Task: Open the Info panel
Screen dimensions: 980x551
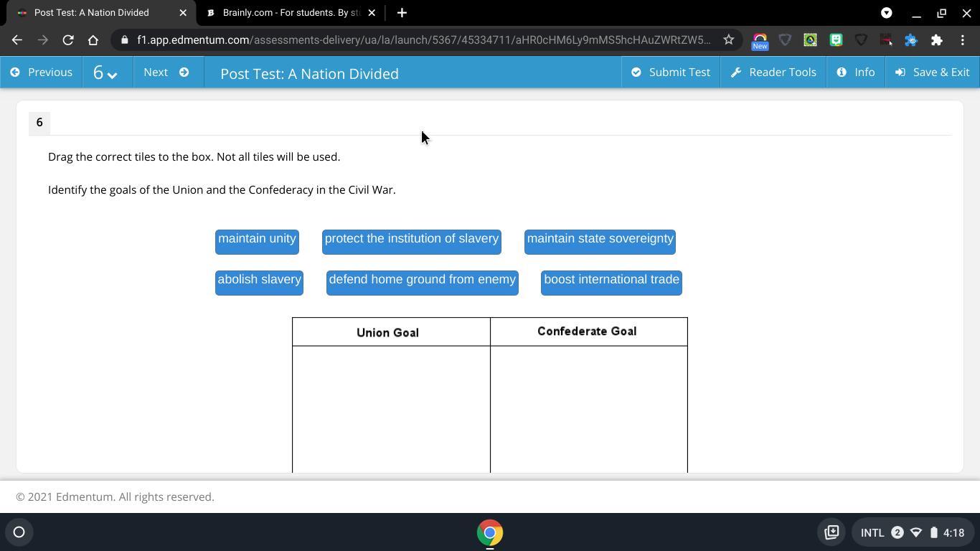Action: coord(856,72)
